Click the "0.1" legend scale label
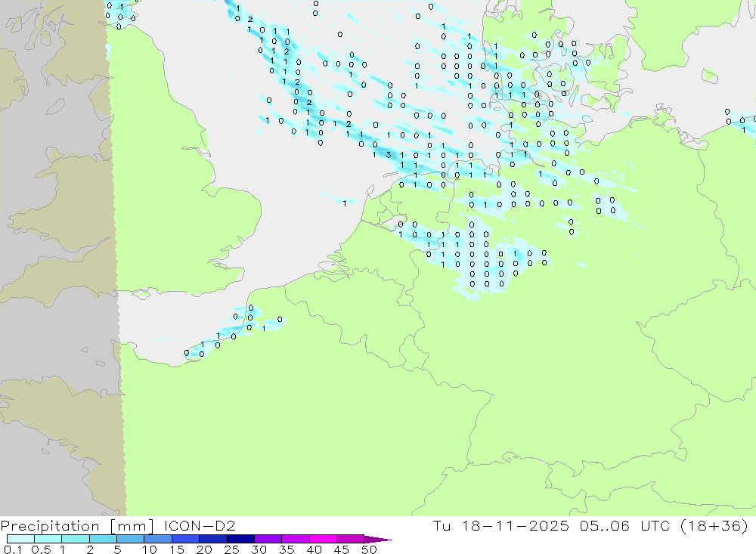The width and height of the screenshot is (756, 554). point(13,549)
